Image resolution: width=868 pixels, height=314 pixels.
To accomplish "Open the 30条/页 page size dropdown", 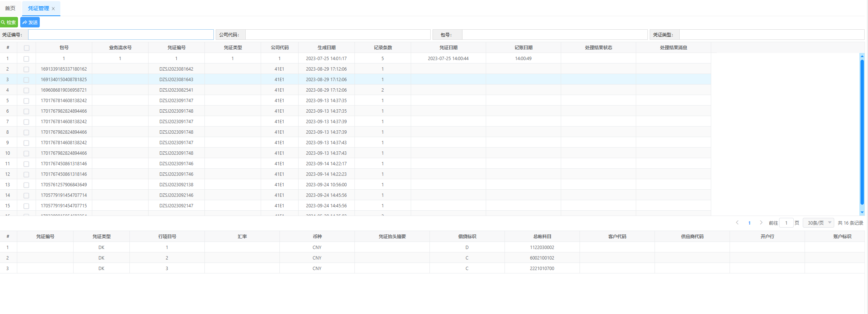I will pyautogui.click(x=818, y=223).
